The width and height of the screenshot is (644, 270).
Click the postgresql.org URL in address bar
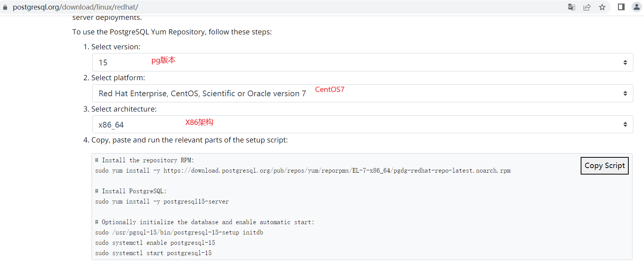[x=76, y=7]
